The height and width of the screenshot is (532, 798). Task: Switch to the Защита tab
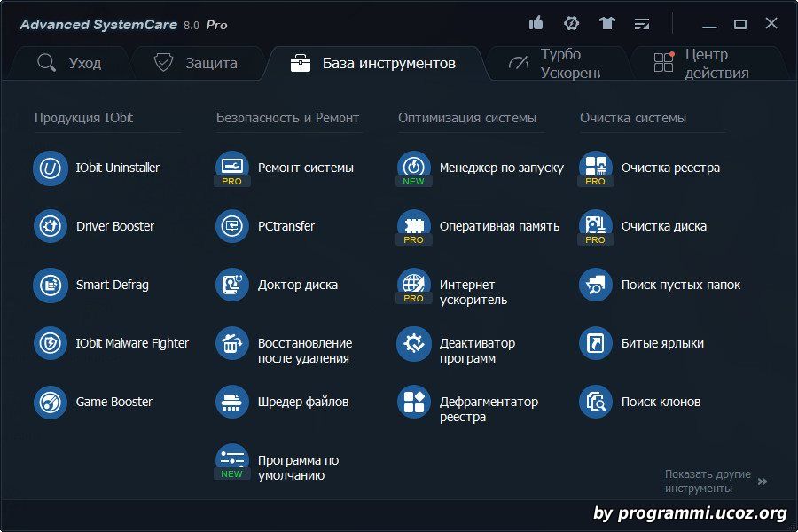pos(195,63)
